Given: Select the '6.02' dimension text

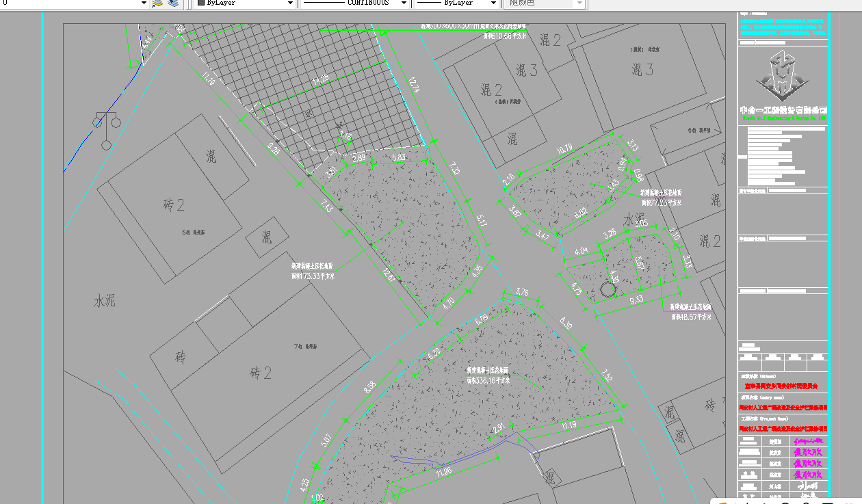Looking at the screenshot, I should click(x=581, y=213).
